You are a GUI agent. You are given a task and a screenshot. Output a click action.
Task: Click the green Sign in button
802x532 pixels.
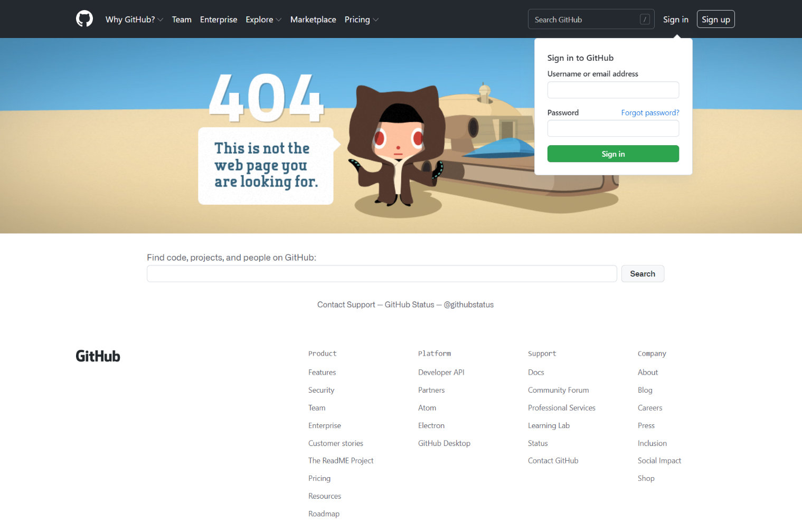pos(613,154)
